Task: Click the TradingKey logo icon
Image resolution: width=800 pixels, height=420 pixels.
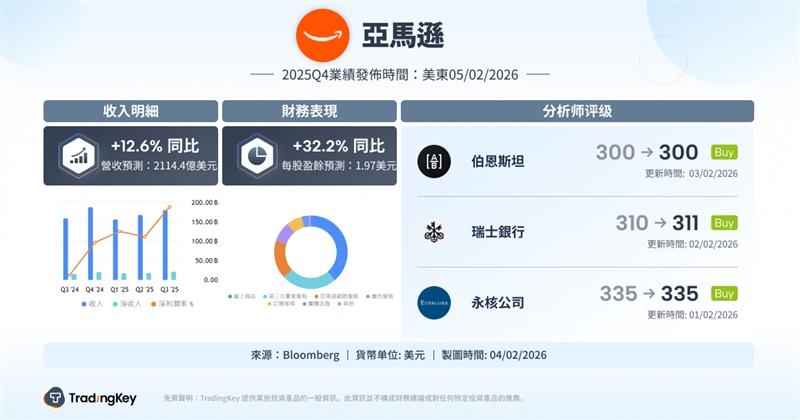Action: pos(54,398)
